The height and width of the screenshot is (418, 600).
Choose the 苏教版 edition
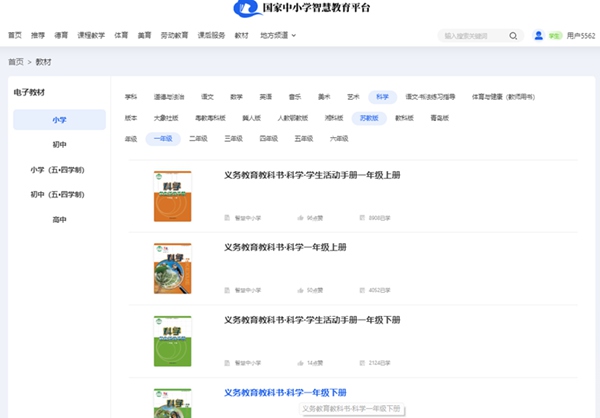click(369, 118)
